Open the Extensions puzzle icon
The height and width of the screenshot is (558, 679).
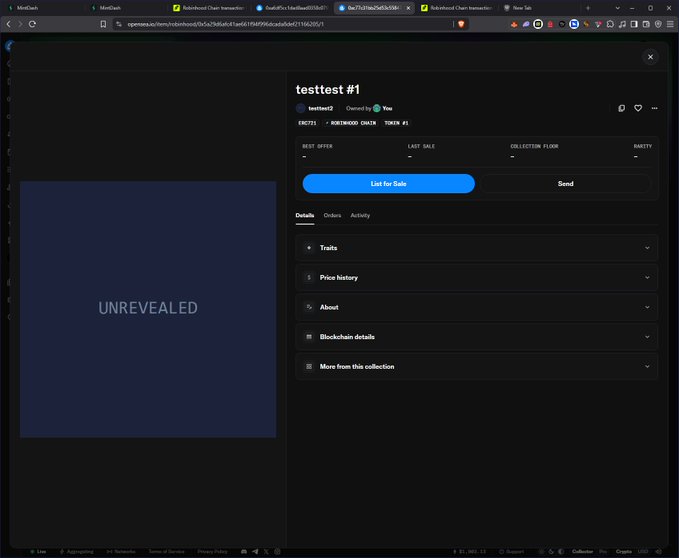(x=610, y=24)
